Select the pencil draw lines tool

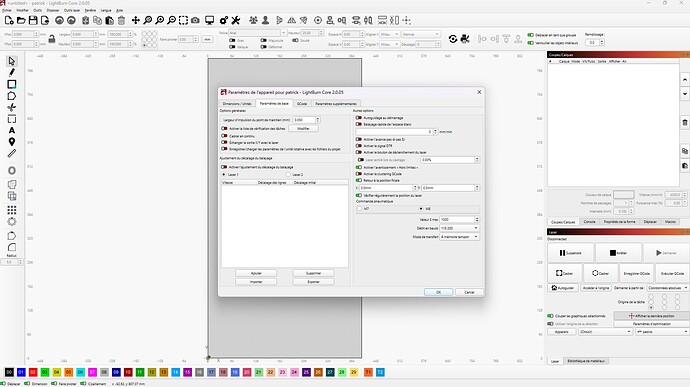12,72
